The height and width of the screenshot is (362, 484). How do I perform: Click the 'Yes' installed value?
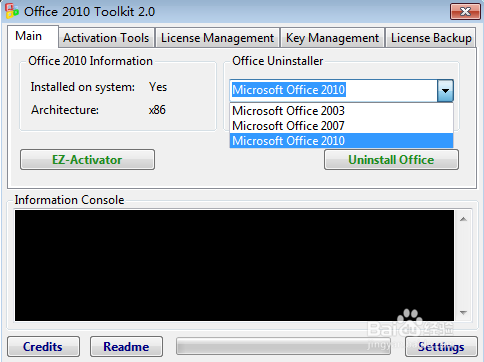point(158,87)
